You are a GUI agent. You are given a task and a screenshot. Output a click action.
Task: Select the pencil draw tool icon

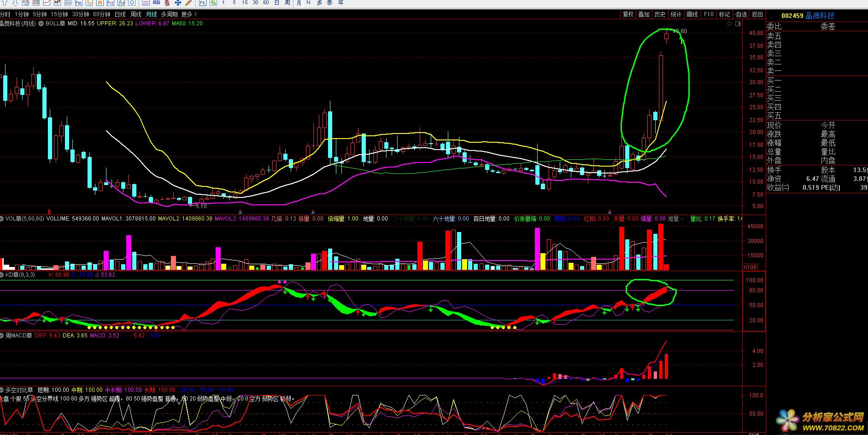(x=188, y=3)
